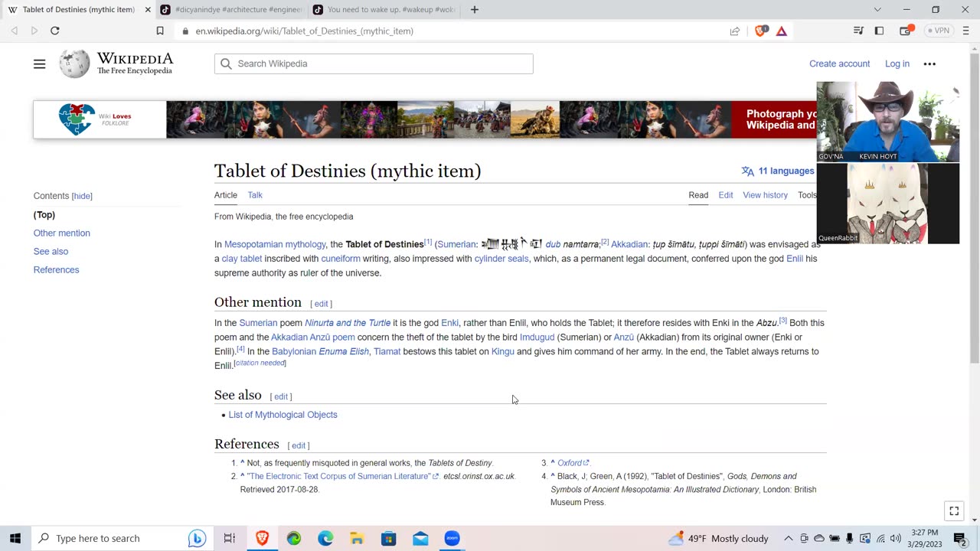Open the Windows Start menu
This screenshot has width=980, height=551.
pyautogui.click(x=15, y=538)
